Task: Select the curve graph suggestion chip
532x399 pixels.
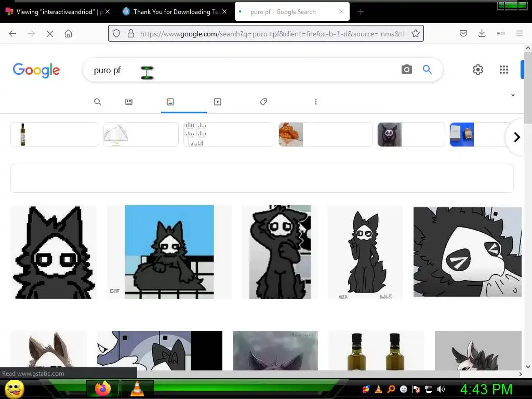Action: click(x=141, y=135)
